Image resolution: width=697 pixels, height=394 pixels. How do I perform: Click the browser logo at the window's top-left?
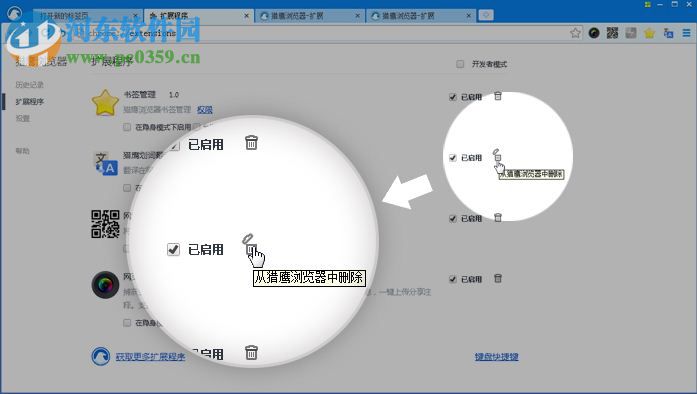click(15, 13)
